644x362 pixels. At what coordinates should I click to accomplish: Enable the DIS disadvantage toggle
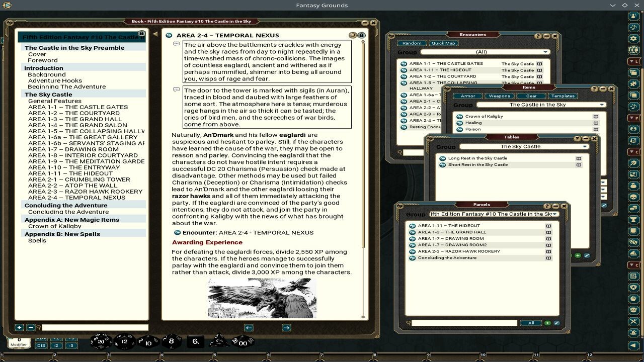click(40, 346)
